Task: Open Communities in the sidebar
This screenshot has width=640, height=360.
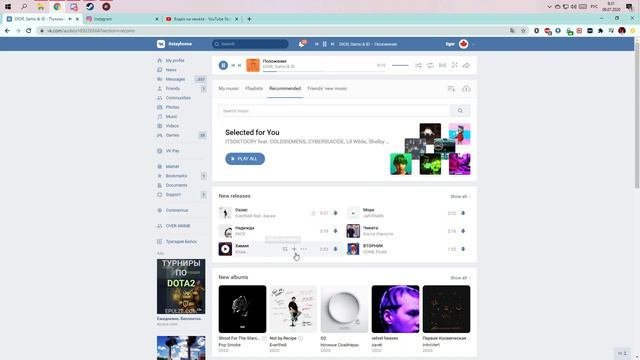Action: (178, 98)
